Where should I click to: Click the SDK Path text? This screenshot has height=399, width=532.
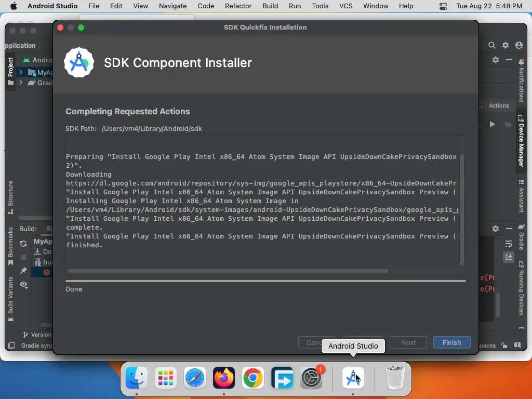click(134, 129)
